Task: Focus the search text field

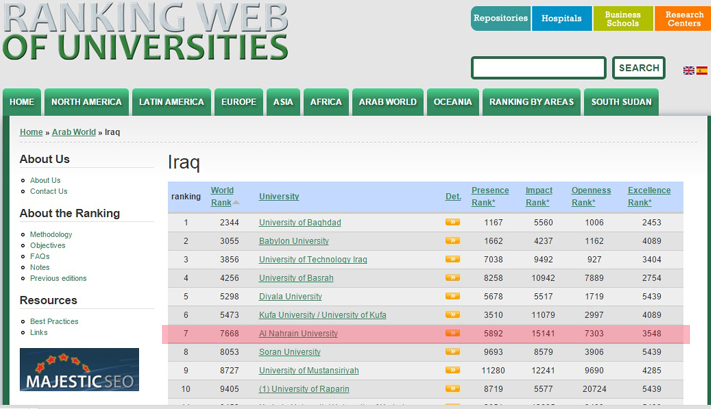Action: point(539,68)
